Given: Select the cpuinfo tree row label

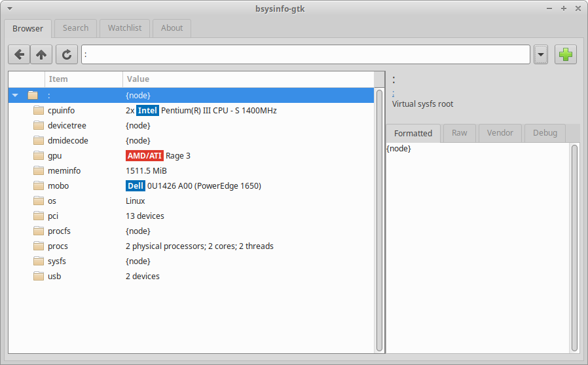Looking at the screenshot, I should click(61, 110).
